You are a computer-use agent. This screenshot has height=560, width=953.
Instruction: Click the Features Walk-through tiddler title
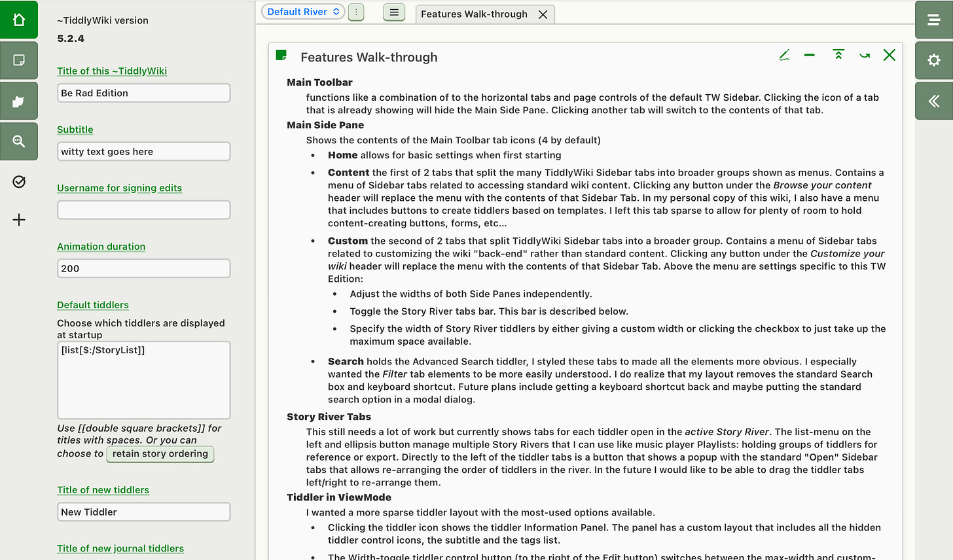[x=369, y=57]
